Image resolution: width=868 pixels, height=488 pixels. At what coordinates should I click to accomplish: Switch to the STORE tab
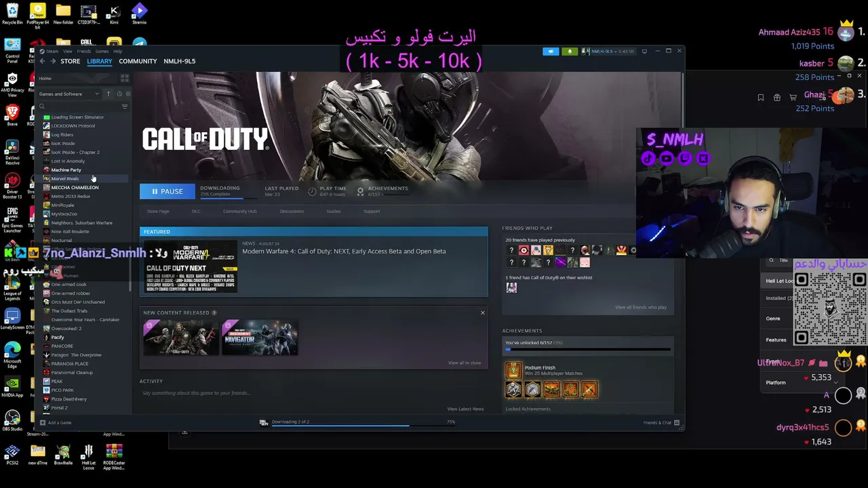tap(70, 61)
